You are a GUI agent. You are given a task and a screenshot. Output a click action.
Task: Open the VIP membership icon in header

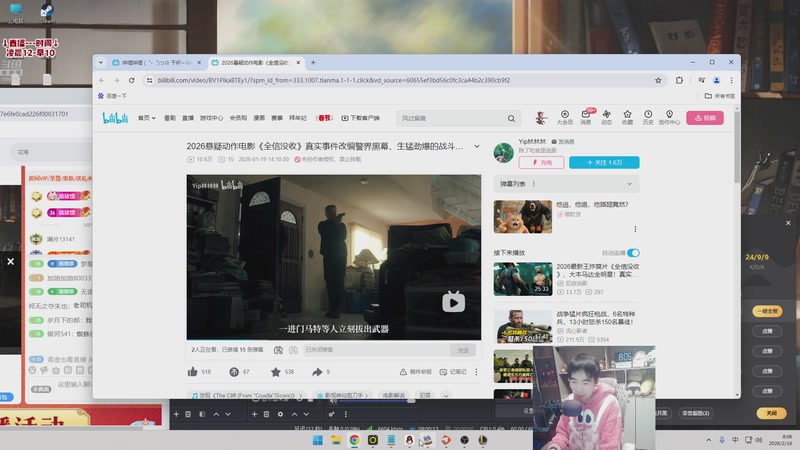coord(565,117)
